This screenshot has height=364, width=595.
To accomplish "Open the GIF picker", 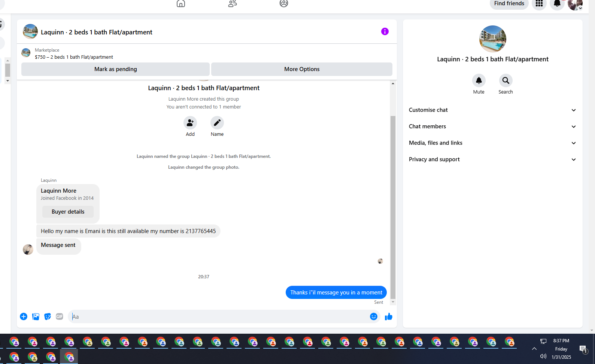I will [60, 316].
